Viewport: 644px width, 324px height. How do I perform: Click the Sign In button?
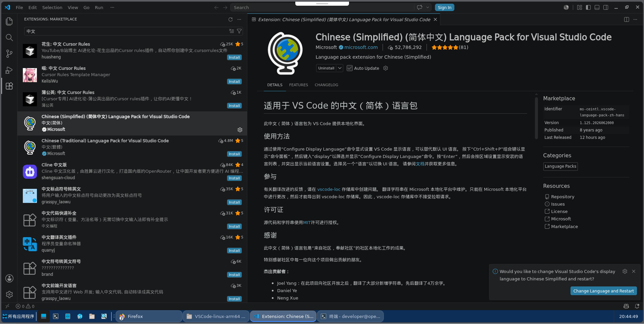coord(444,7)
